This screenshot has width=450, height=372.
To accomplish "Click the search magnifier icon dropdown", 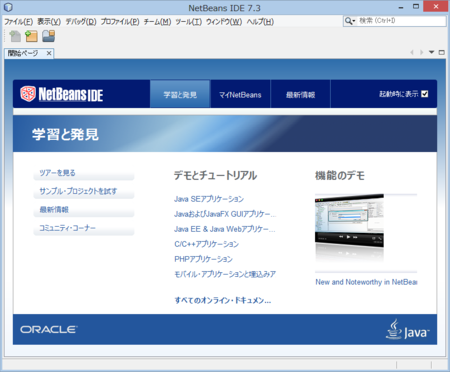I will tap(350, 21).
